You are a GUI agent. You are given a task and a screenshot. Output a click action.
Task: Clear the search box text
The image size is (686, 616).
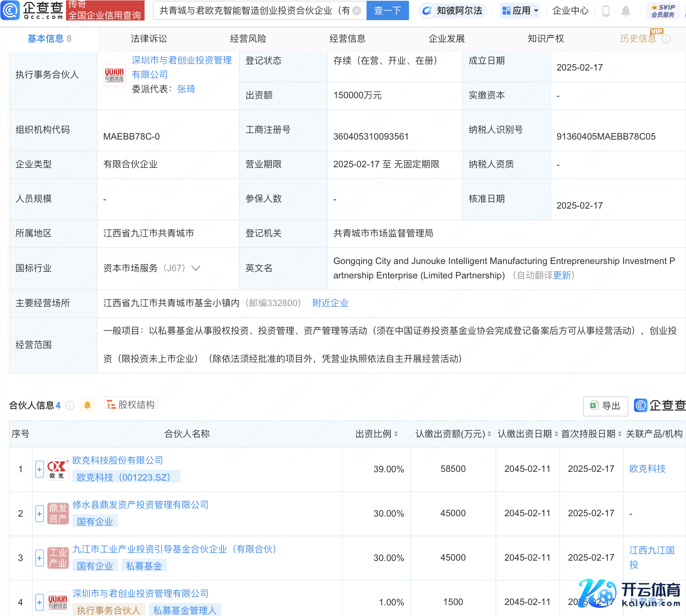tap(357, 11)
